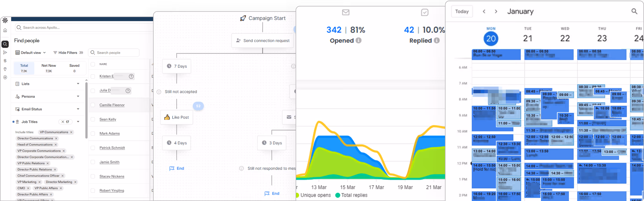Check the box for Patrick Schmidt

click(93, 148)
